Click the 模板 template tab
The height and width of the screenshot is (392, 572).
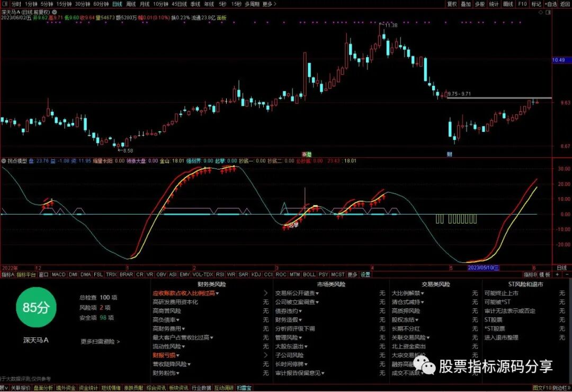click(x=544, y=274)
